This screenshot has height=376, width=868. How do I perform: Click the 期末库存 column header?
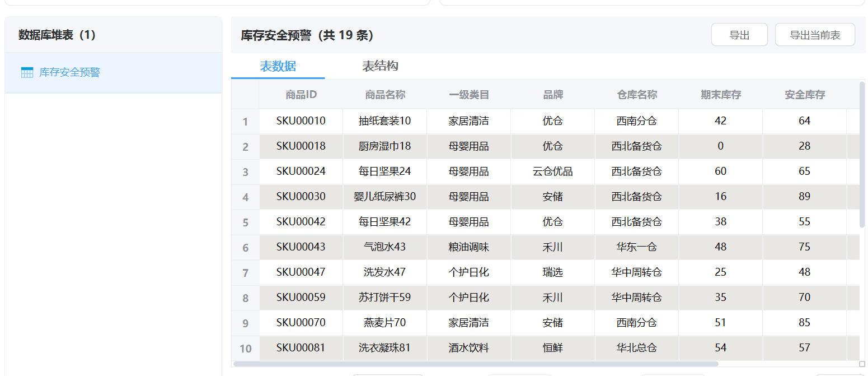coord(721,95)
